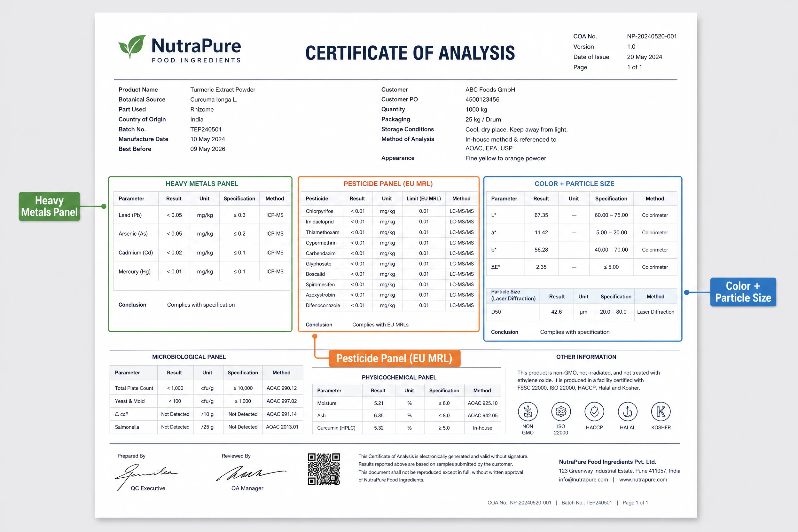Click the Packaging value 25 kg / Drum
798x532 pixels.
pos(483,120)
